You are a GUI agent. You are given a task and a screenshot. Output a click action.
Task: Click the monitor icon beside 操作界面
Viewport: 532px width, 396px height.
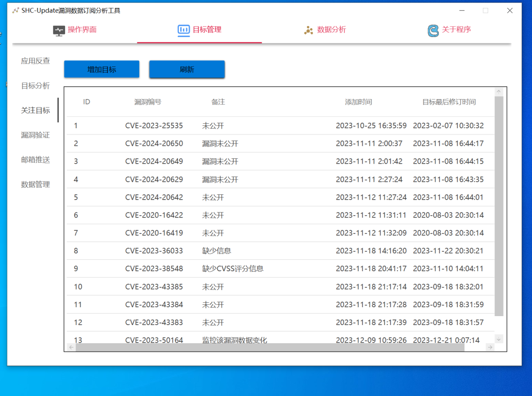coord(59,31)
